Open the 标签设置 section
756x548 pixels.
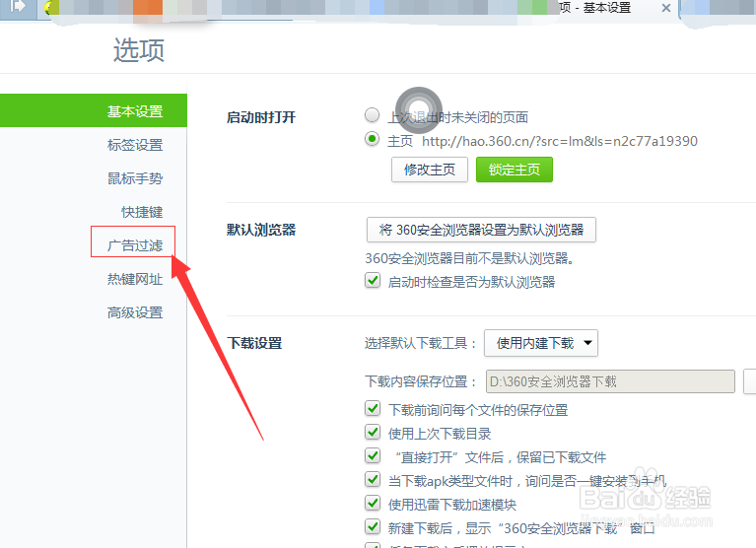[135, 145]
